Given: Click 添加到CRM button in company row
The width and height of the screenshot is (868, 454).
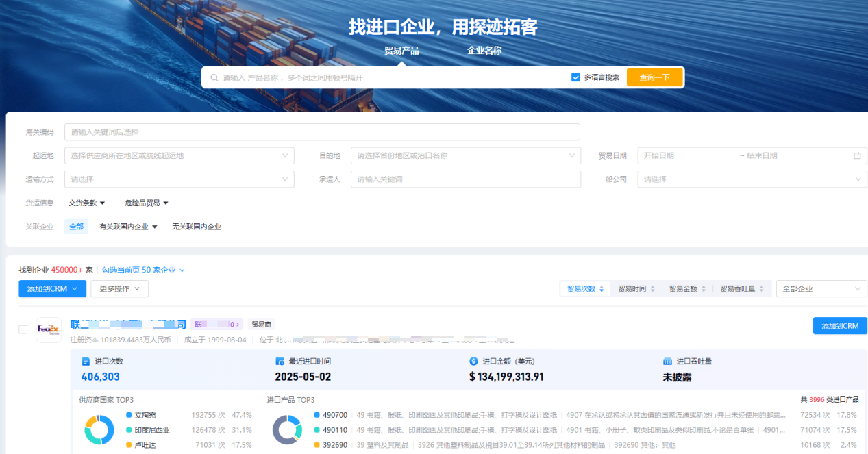Looking at the screenshot, I should click(840, 326).
